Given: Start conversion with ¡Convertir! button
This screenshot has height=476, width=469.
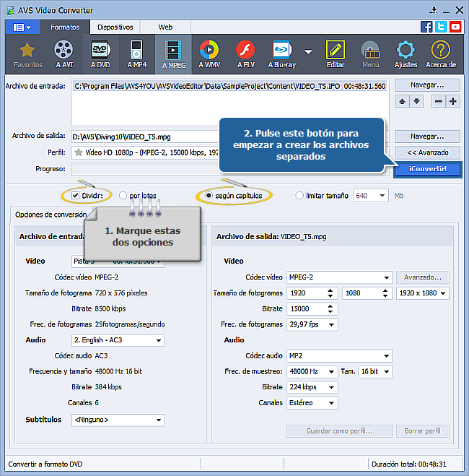Looking at the screenshot, I should (427, 169).
